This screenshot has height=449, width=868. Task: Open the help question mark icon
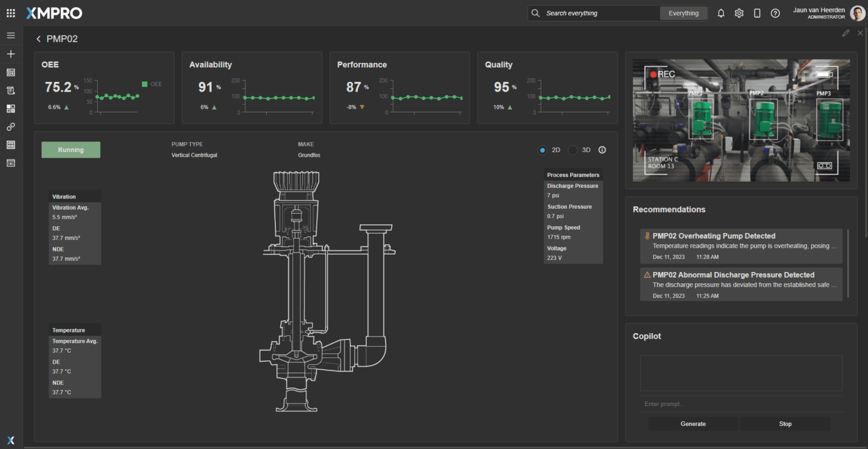pos(775,13)
